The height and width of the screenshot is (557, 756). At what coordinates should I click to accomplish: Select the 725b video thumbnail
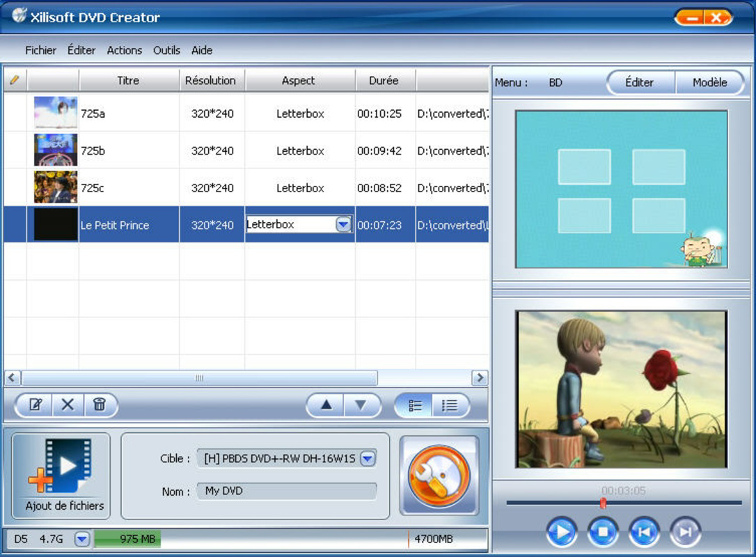[x=56, y=150]
